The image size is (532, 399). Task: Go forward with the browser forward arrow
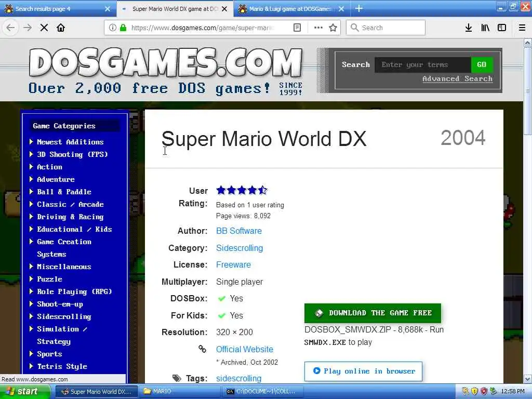click(x=28, y=28)
